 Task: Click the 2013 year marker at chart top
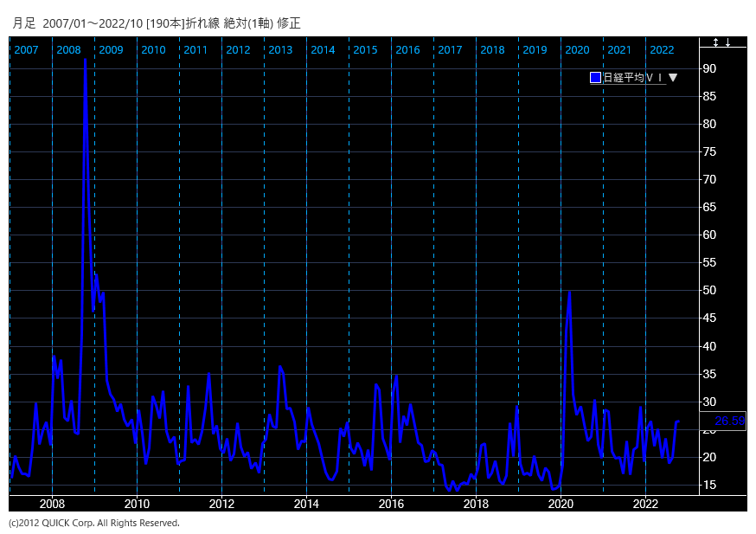280,50
